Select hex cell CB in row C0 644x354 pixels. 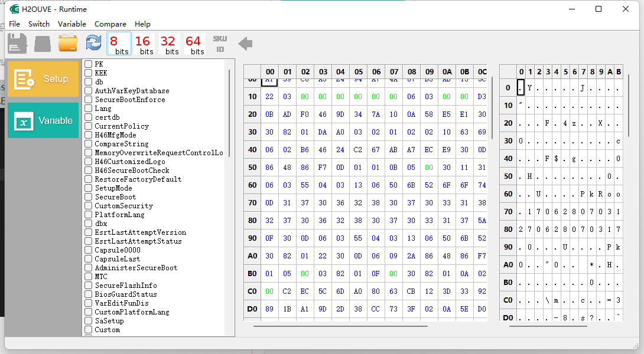[x=411, y=291]
